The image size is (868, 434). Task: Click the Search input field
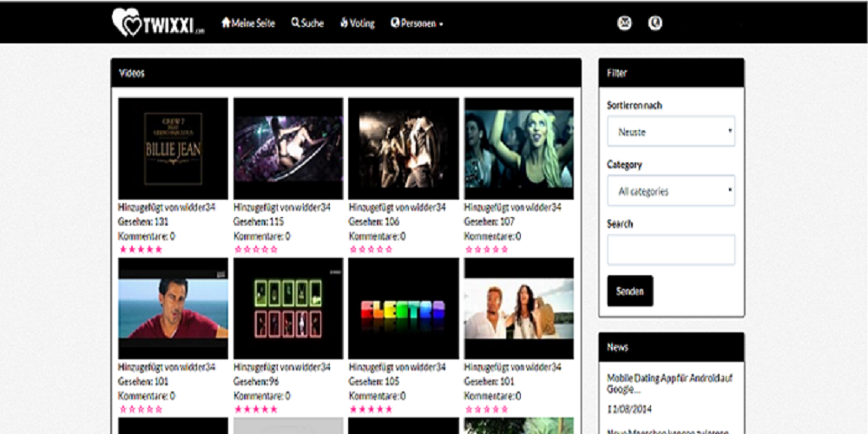tap(671, 250)
